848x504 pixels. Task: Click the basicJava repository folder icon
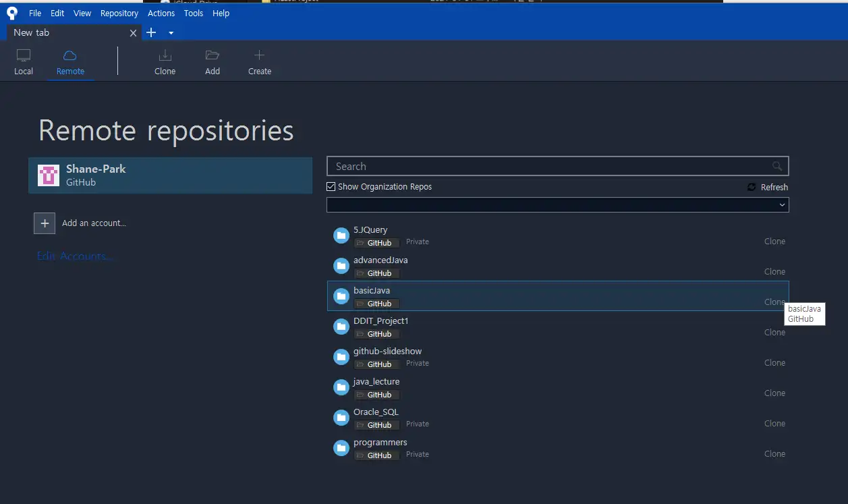(x=341, y=296)
